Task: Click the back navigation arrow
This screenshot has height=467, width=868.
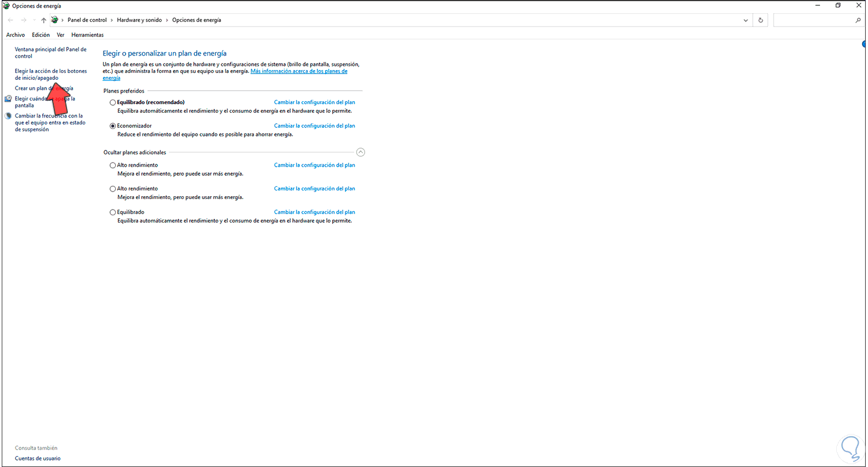Action: pyautogui.click(x=10, y=20)
